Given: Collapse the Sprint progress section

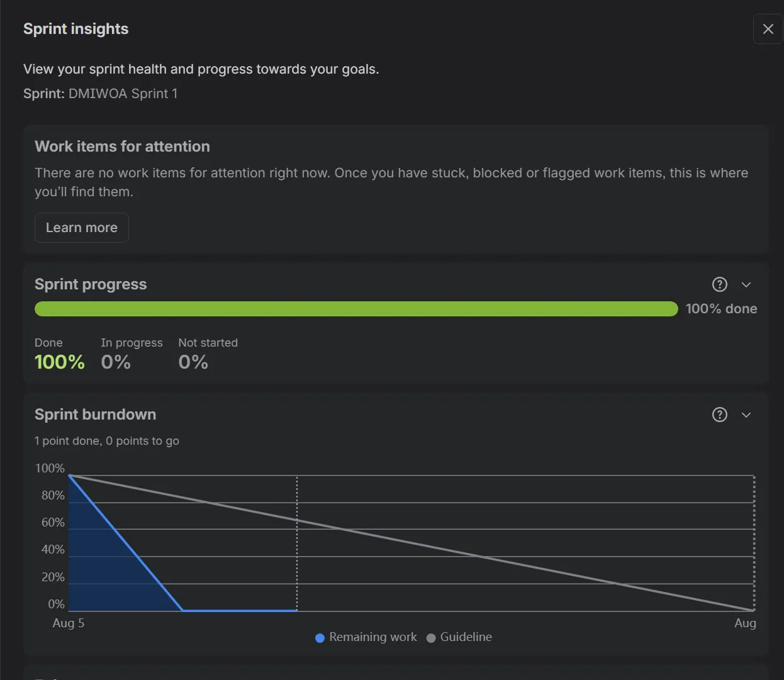Looking at the screenshot, I should 746,284.
